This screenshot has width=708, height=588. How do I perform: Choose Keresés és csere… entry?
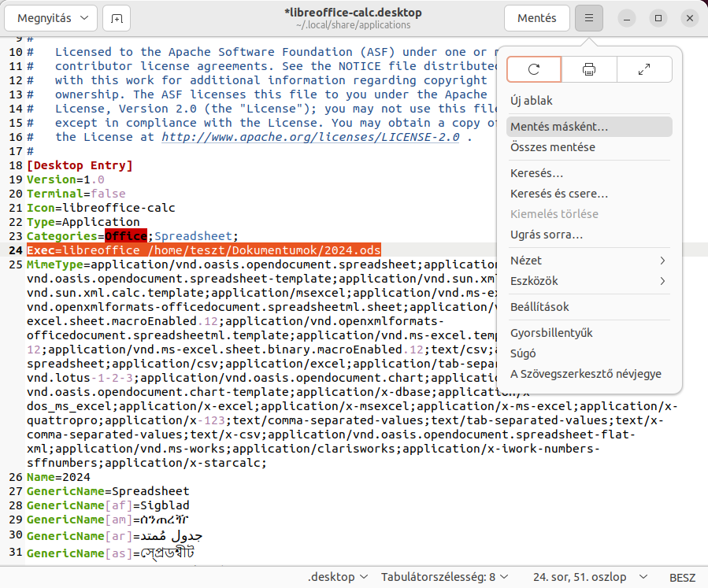click(589, 194)
